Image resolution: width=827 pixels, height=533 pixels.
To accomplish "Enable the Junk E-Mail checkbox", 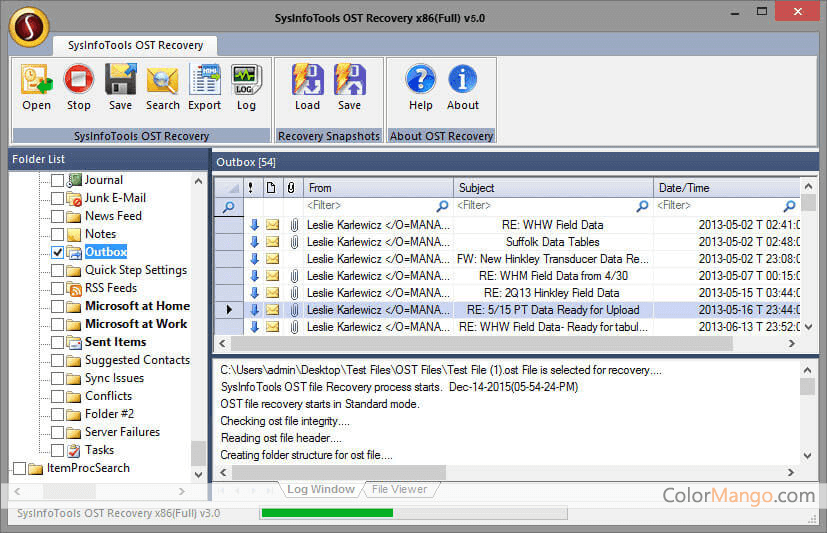I will click(x=57, y=198).
